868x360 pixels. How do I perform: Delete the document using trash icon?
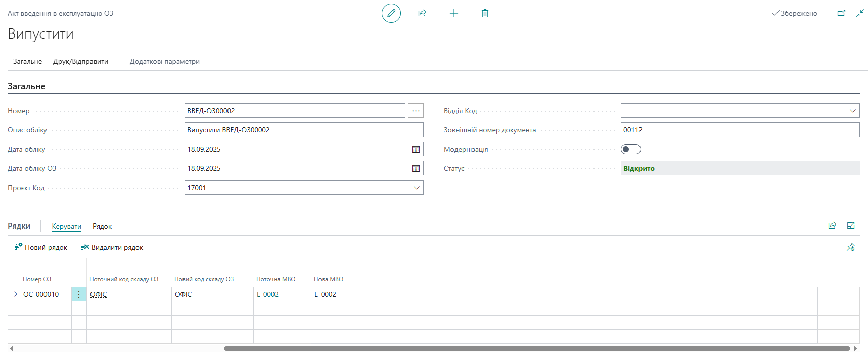point(485,13)
